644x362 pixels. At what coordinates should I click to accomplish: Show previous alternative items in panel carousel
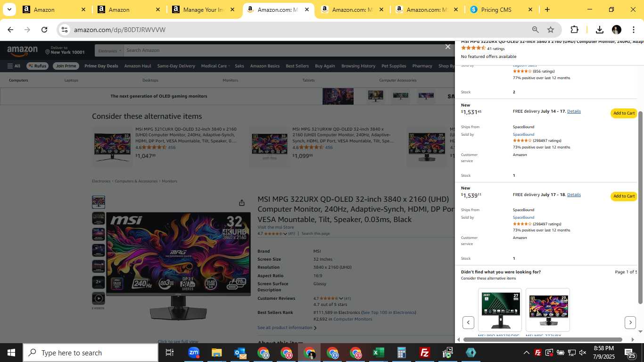pyautogui.click(x=468, y=322)
